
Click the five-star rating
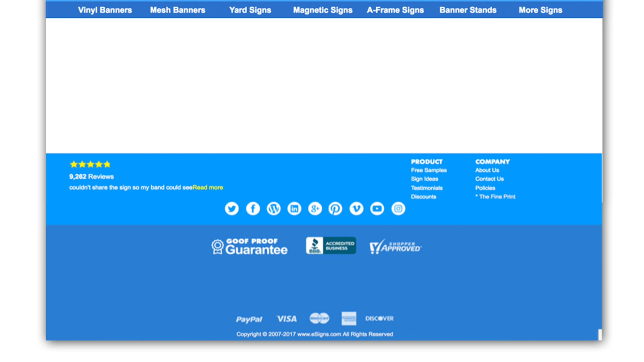tap(90, 164)
